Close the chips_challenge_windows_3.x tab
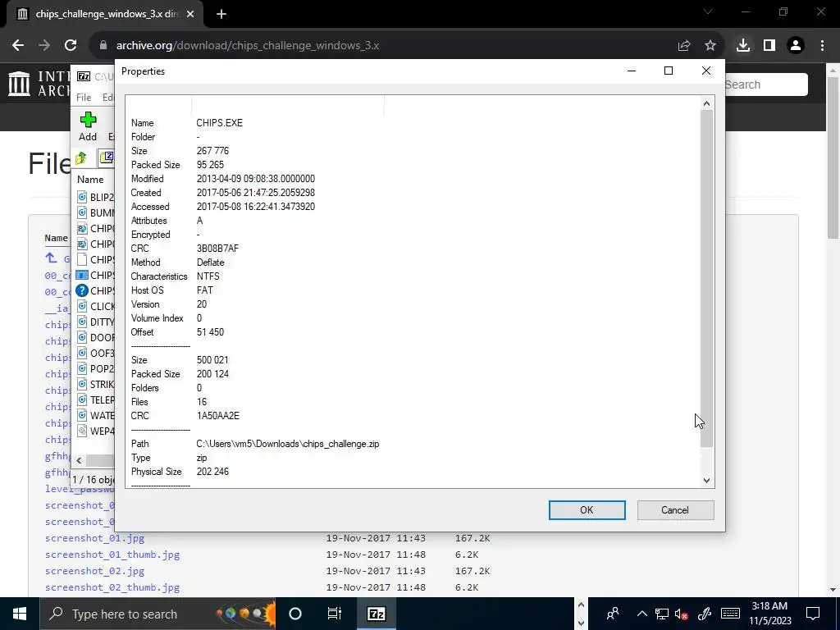This screenshot has height=630, width=840. [190, 14]
